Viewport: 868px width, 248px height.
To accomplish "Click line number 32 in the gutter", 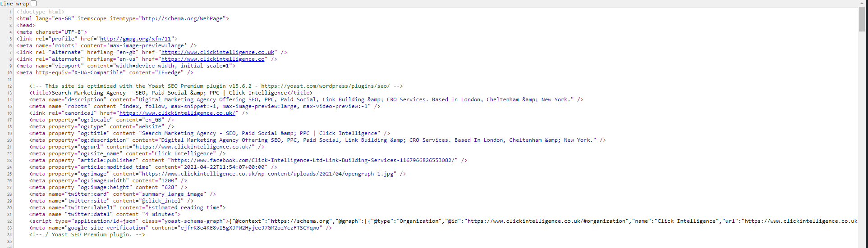I will [9, 221].
